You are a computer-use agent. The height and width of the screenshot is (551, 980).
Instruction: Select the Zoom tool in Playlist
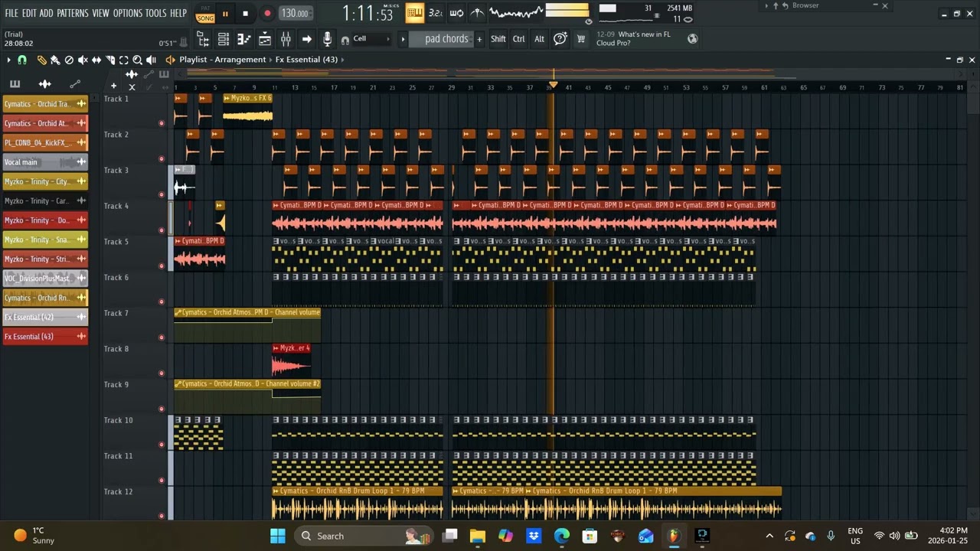137,60
